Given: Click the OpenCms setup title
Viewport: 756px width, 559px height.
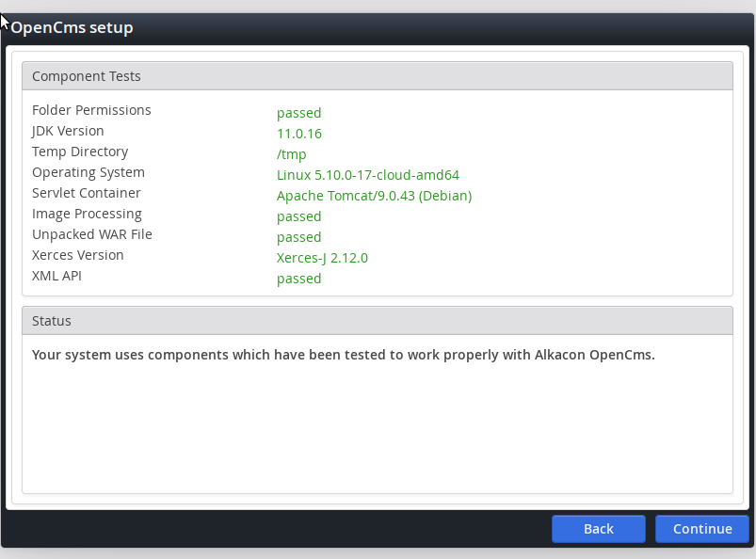Looking at the screenshot, I should coord(72,27).
